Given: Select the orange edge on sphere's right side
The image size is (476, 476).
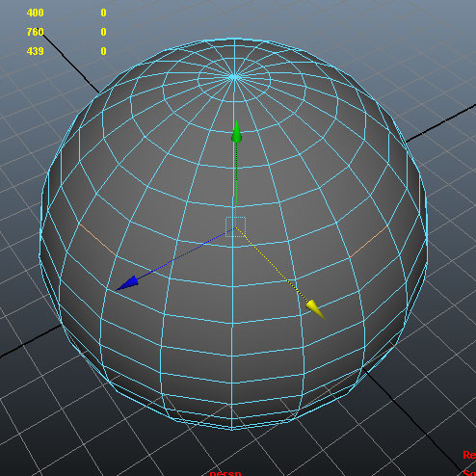Looking at the screenshot, I should tap(369, 242).
